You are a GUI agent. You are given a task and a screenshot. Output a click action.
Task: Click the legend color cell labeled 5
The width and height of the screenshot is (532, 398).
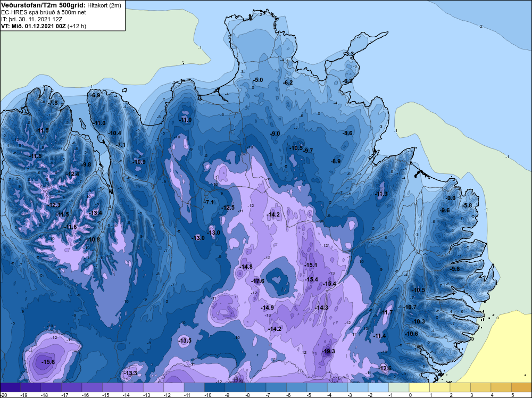521,387
